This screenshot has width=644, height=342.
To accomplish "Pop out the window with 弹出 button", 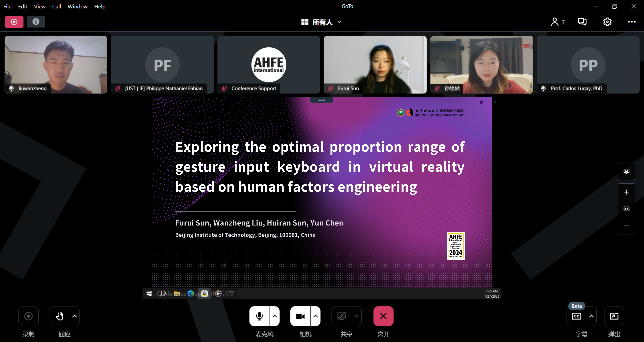I will [x=614, y=316].
